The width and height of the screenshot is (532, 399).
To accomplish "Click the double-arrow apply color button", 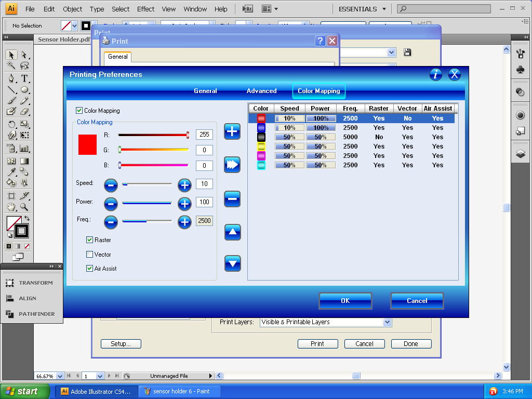I will (232, 165).
